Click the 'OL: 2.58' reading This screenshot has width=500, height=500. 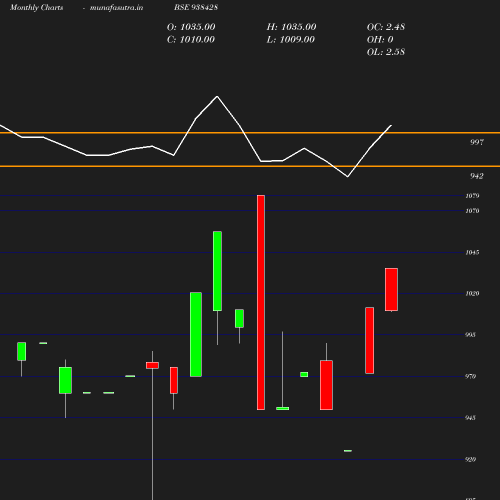coord(386,52)
